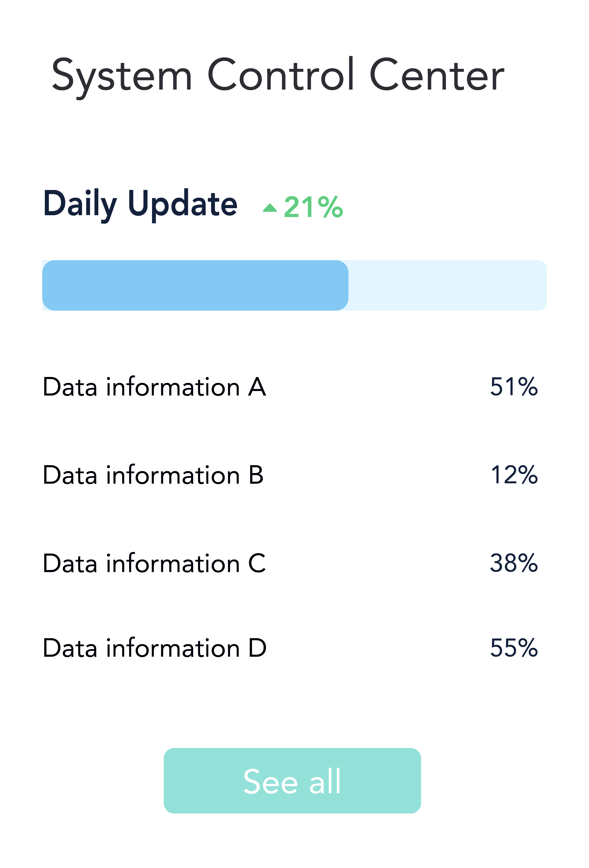The width and height of the screenshot is (589, 868).
Task: Click the green upward triangle icon
Action: coord(270,208)
